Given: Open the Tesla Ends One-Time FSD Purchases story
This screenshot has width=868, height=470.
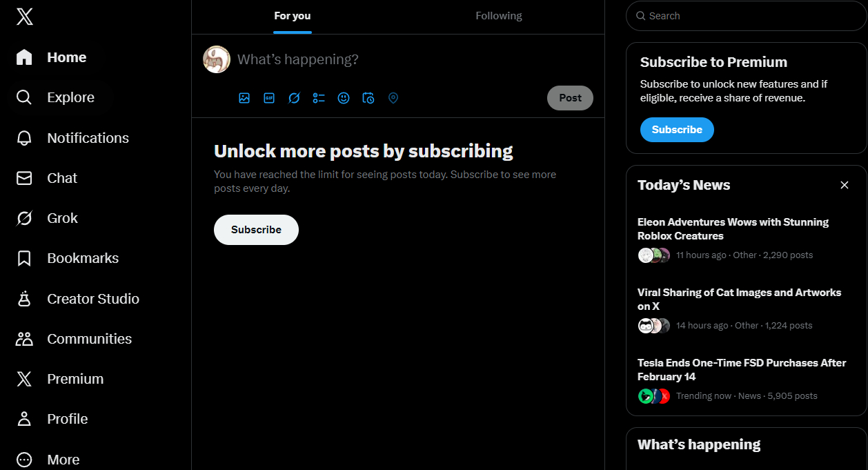Looking at the screenshot, I should pos(741,370).
